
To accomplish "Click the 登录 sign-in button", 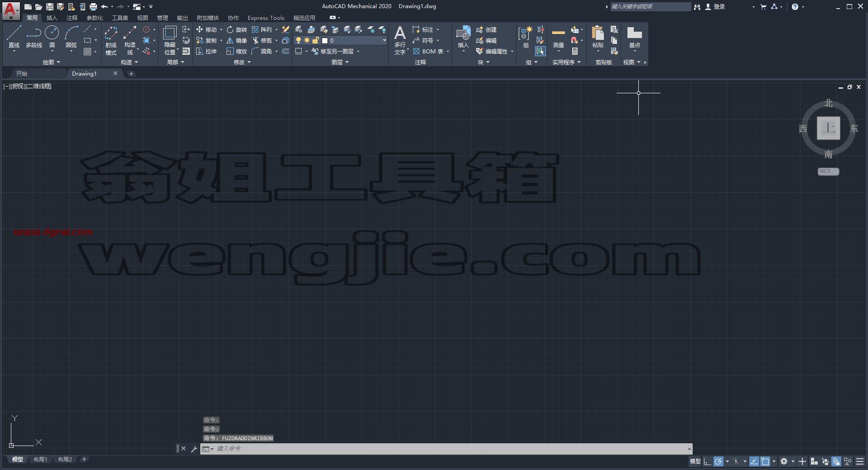I will (715, 7).
